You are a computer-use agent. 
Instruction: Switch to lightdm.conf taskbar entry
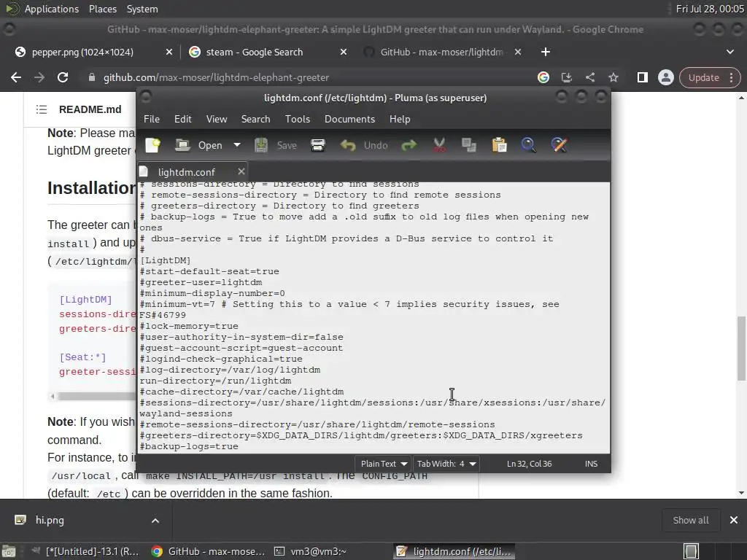[454, 551]
